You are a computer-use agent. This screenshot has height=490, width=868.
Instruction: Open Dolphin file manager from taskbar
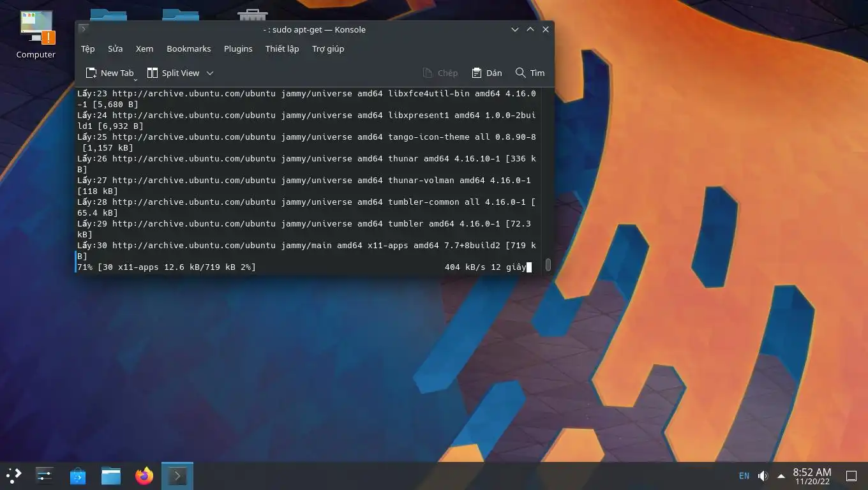tap(111, 475)
